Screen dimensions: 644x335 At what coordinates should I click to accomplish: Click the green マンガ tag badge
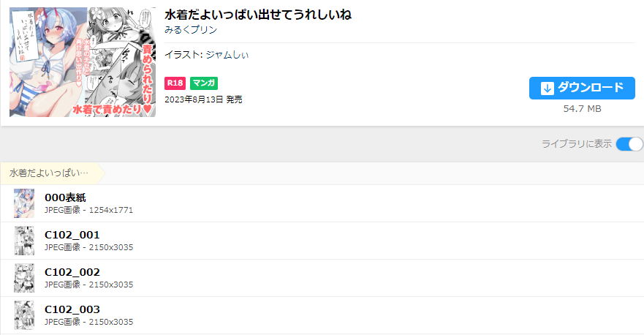[x=204, y=83]
